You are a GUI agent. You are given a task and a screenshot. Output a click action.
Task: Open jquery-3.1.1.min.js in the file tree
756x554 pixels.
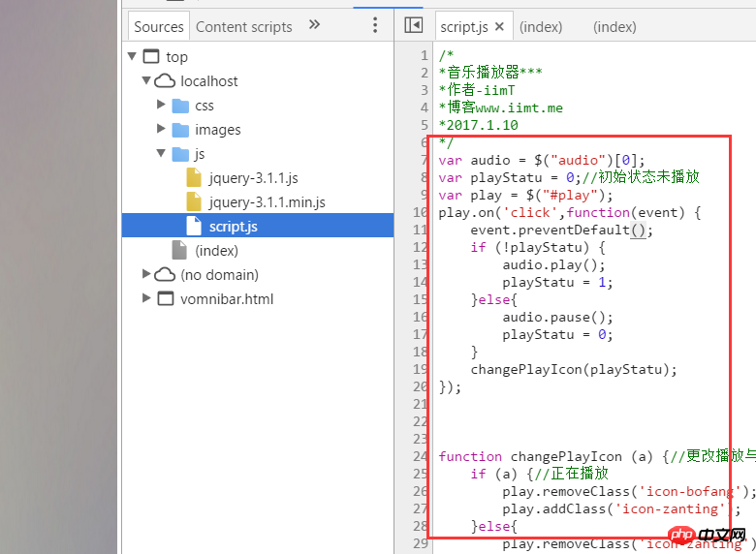267,202
